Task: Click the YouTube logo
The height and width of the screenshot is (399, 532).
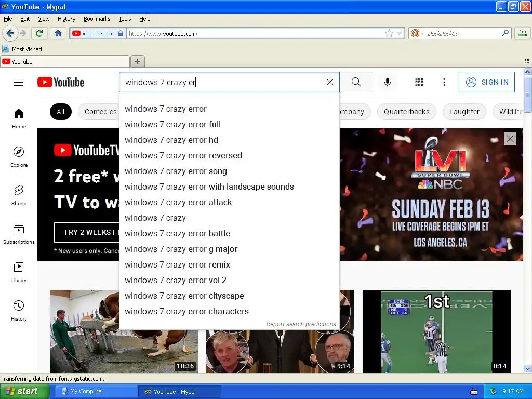Action: coord(61,82)
